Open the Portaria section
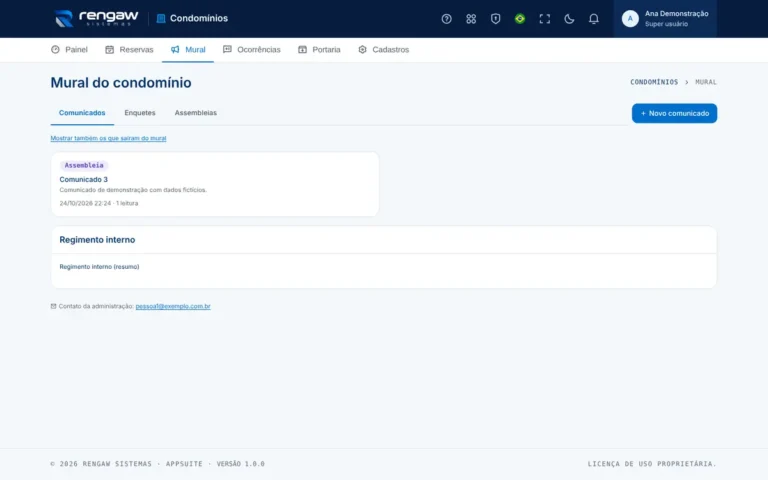768x480 pixels. [x=319, y=49]
